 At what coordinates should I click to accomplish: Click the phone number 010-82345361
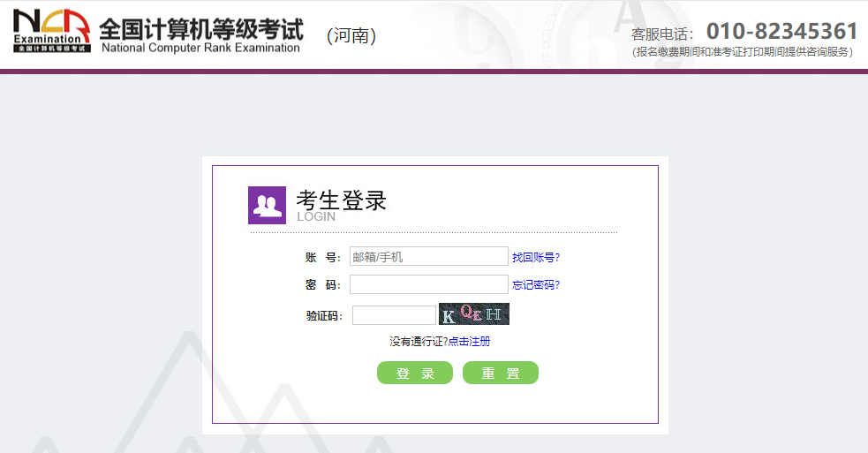(781, 31)
